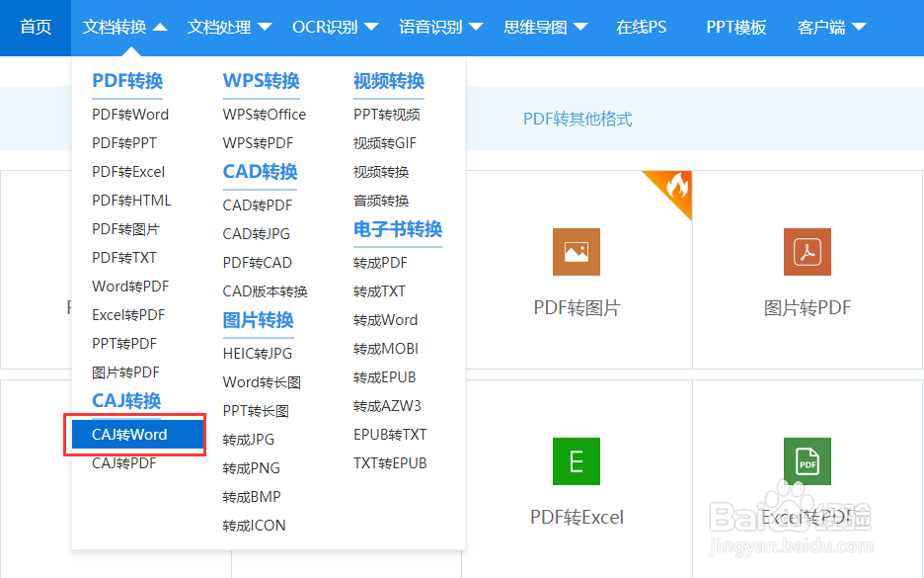Click the PDF转换 section heading
The width and height of the screenshot is (924, 578).
coord(127,81)
